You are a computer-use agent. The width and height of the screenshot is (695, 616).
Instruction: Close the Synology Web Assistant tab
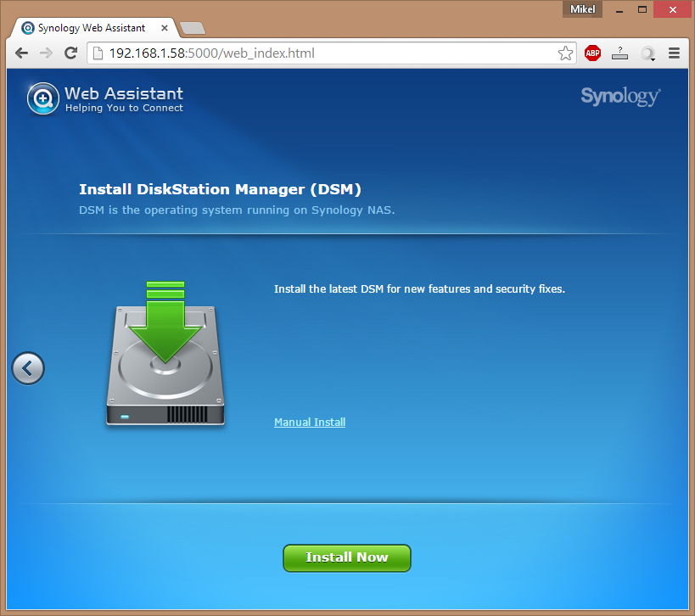(x=165, y=28)
